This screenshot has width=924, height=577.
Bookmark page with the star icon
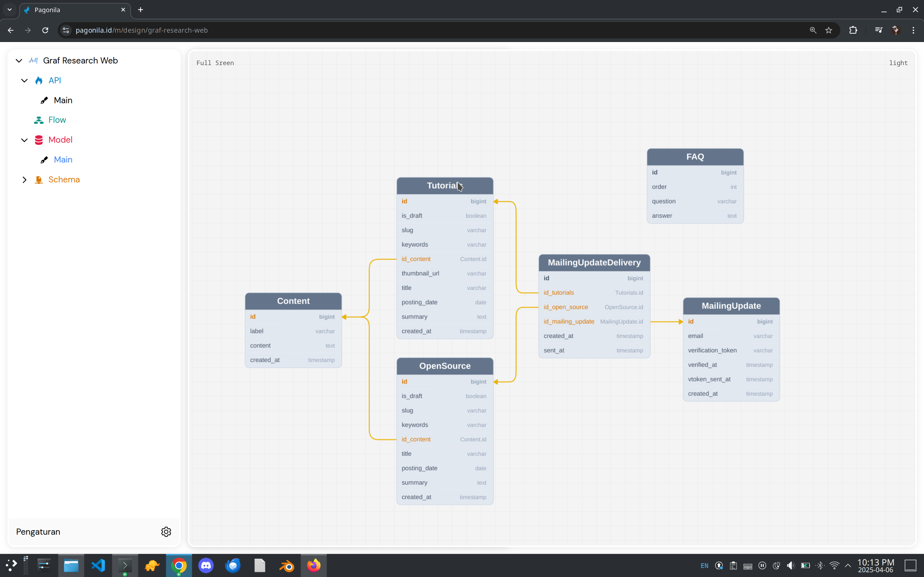(828, 30)
